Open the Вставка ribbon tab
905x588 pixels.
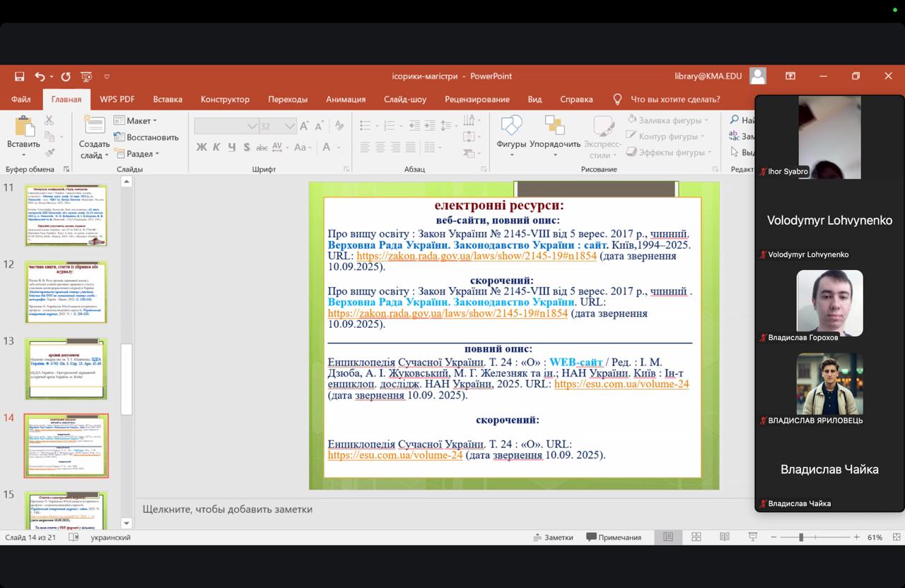point(168,100)
